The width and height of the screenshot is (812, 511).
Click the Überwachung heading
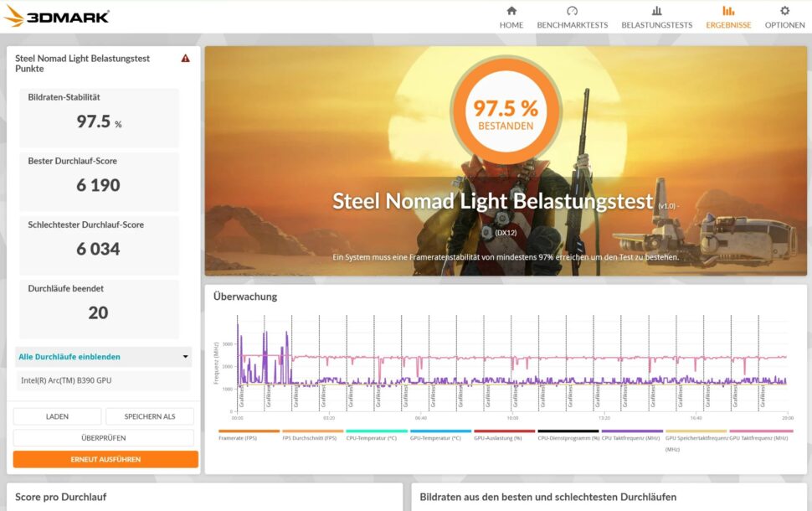[x=245, y=297]
